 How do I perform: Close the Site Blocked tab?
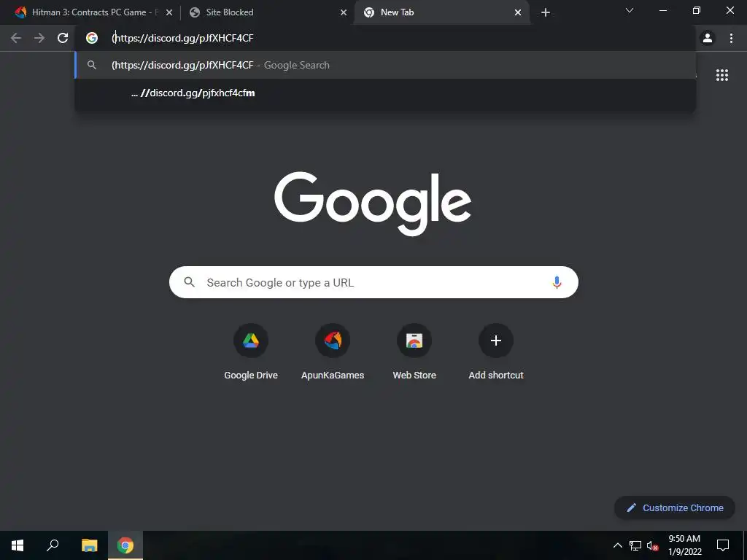[344, 12]
